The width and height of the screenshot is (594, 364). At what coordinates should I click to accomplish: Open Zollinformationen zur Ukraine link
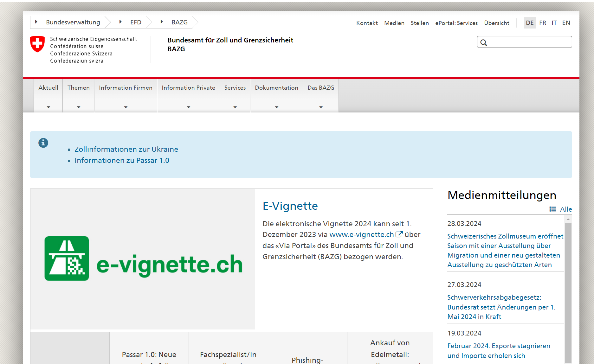tap(126, 149)
